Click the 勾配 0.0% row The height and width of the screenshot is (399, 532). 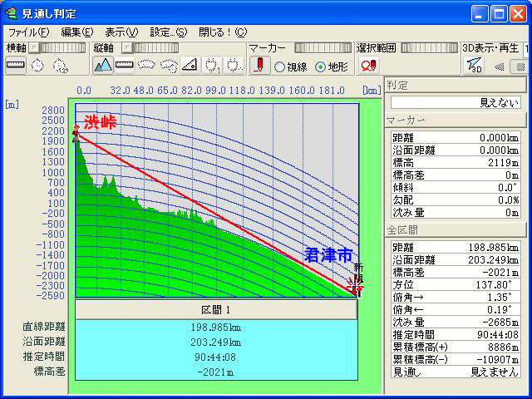[x=456, y=199]
